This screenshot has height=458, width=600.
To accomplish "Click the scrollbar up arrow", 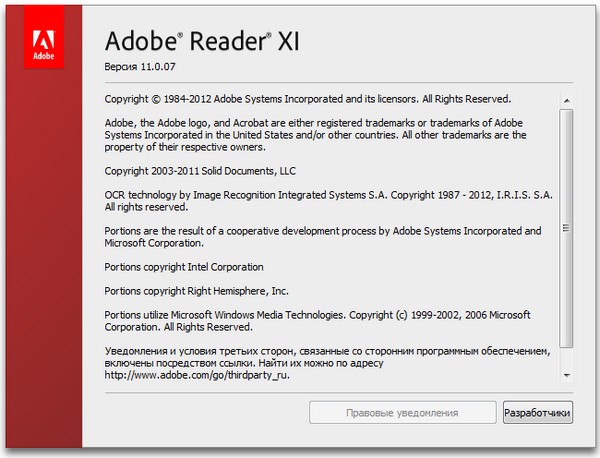I will [x=567, y=98].
